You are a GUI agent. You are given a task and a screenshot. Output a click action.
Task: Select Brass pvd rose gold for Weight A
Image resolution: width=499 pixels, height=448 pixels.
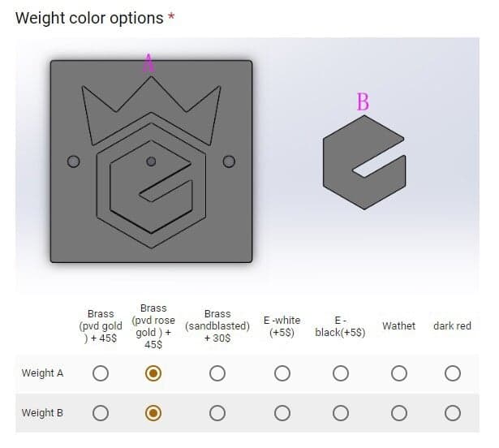153,373
